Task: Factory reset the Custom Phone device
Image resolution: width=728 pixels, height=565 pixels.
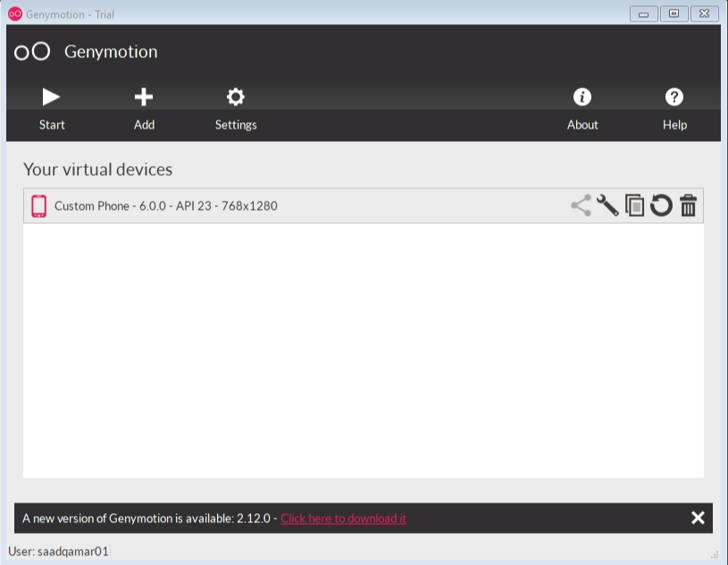Action: click(661, 205)
